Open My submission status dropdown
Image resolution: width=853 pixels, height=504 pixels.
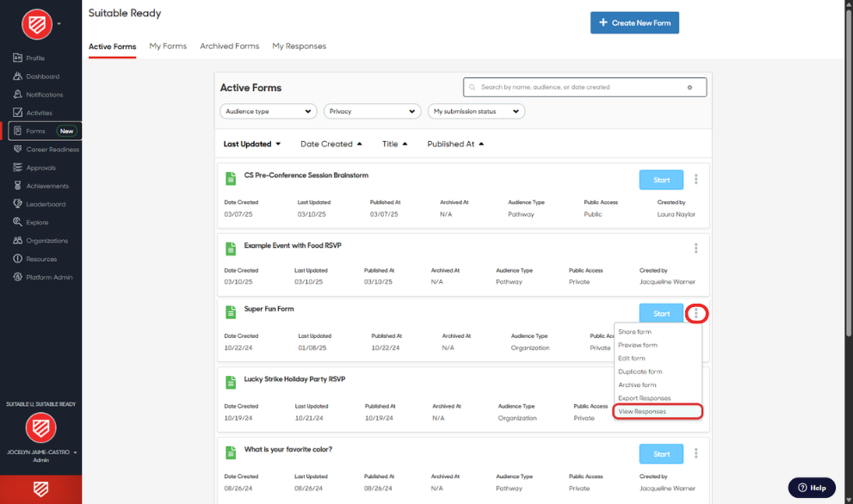pyautogui.click(x=476, y=112)
